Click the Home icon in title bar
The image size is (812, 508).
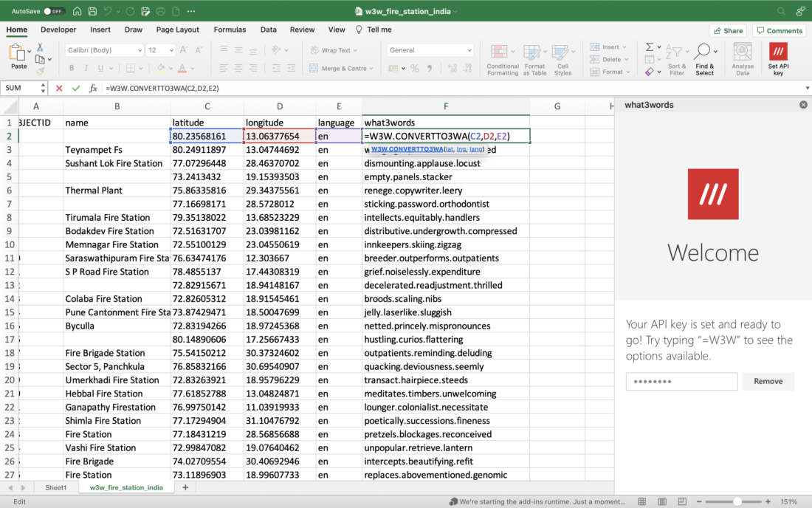[x=77, y=11]
